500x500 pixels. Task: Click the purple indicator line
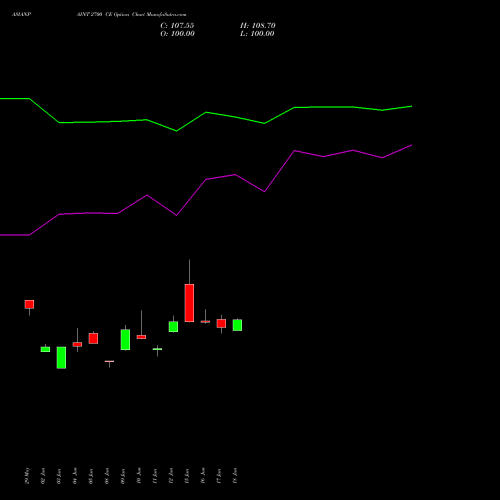point(206,180)
